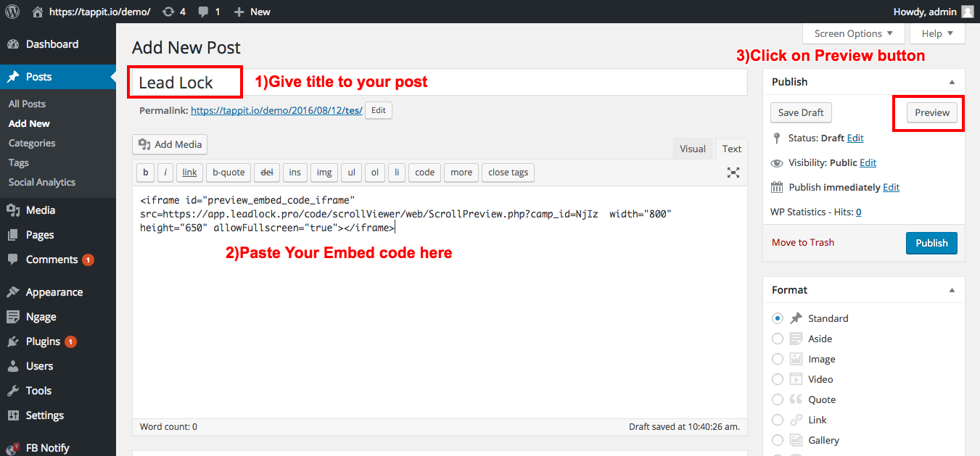
Task: Click the img quicktag button
Action: click(324, 173)
